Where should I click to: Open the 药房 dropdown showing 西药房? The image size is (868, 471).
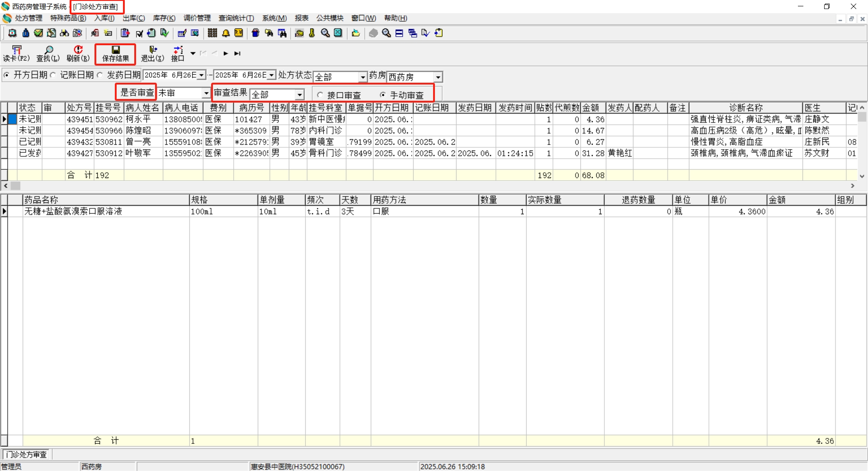pos(438,77)
